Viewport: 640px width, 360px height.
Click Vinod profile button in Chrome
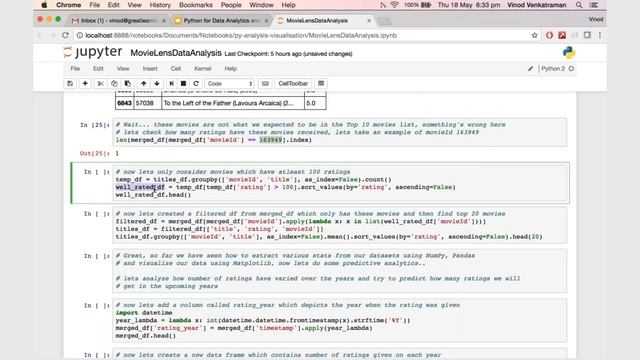[x=596, y=19]
